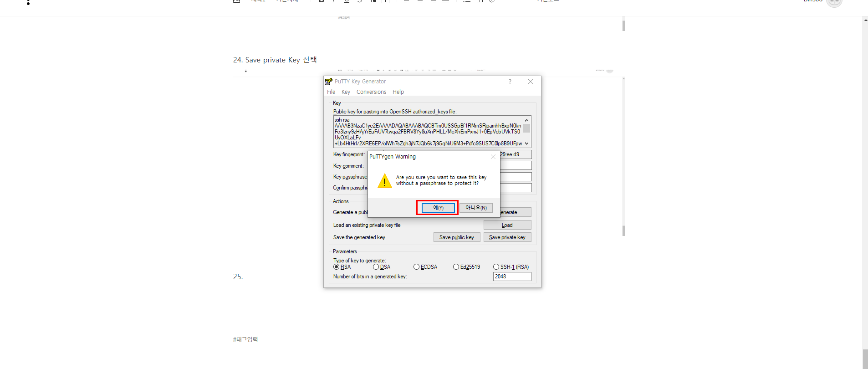The image size is (868, 369).
Task: Click the PuTTY Key Generator title bar icon
Action: pyautogui.click(x=328, y=82)
